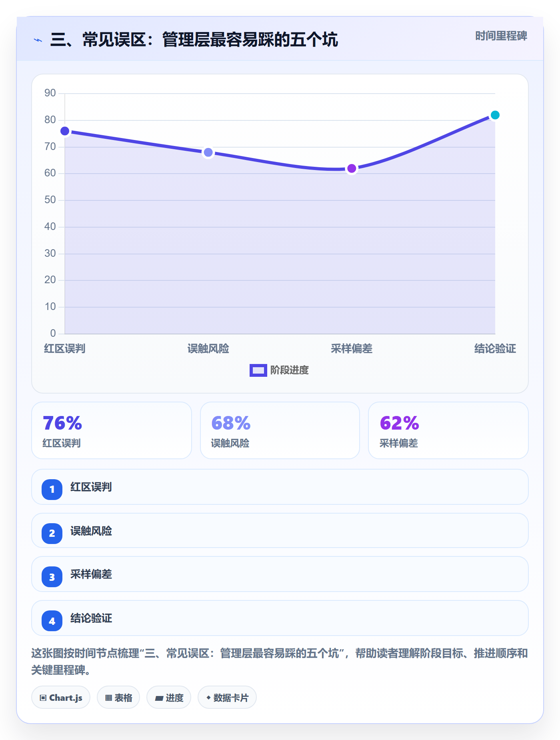Image resolution: width=560 pixels, height=740 pixels.
Task: Click the x-axis label 红区误判
Action: [65, 349]
